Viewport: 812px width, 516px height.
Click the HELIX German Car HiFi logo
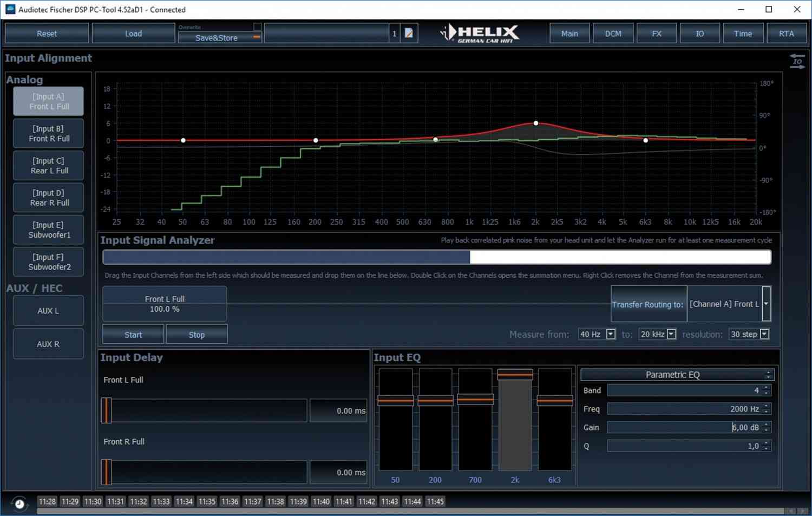point(480,34)
